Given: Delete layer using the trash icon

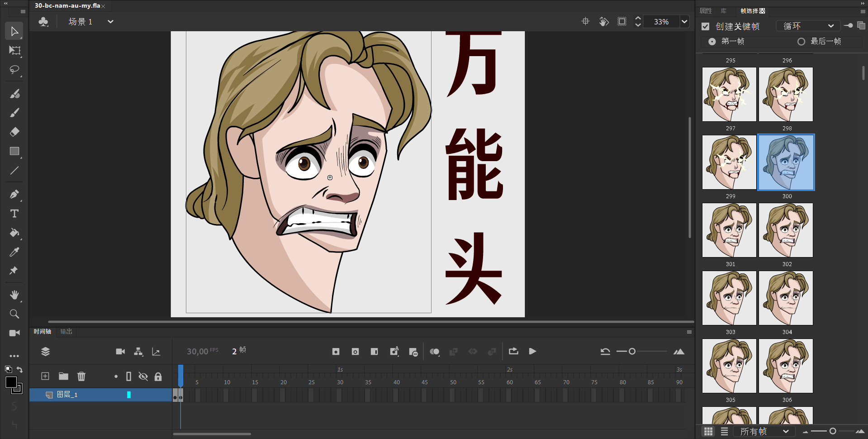Looking at the screenshot, I should click(81, 376).
